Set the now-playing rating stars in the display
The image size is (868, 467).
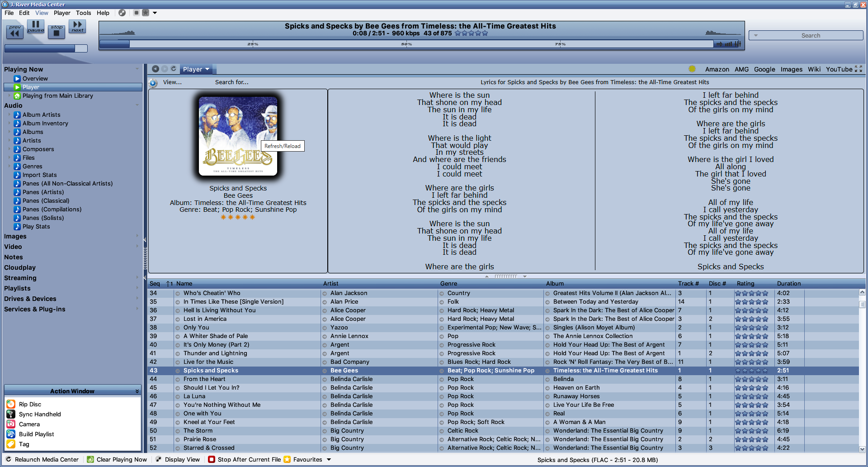tap(471, 33)
